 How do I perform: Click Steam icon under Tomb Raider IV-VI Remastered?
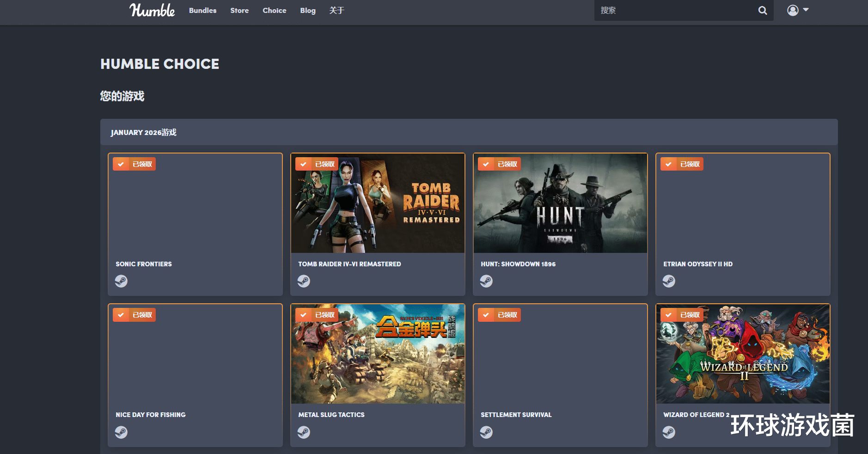pos(304,281)
